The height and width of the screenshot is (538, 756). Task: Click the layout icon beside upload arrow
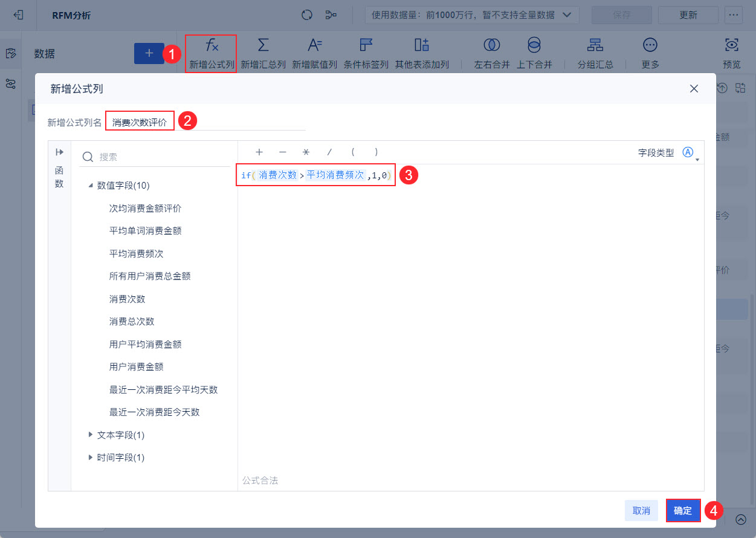(x=740, y=88)
